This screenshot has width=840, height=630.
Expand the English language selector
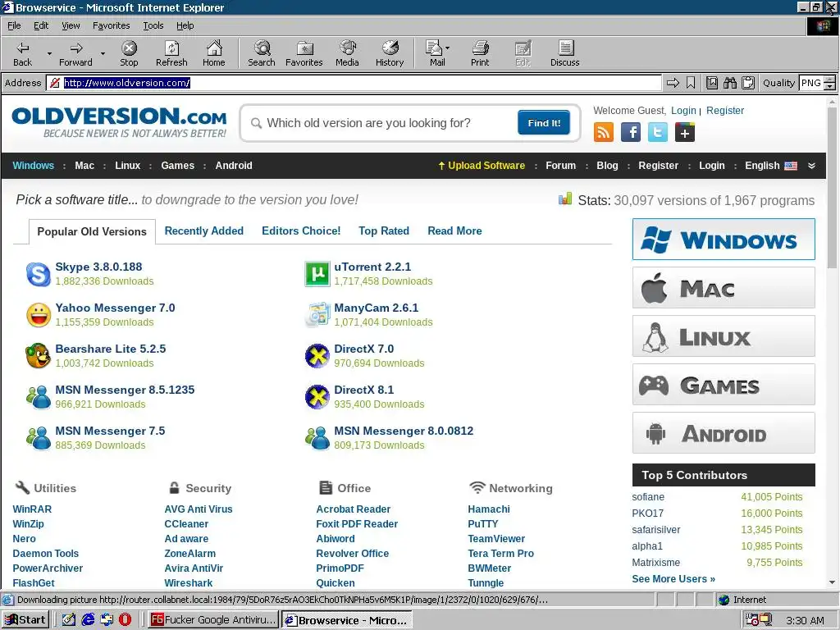[770, 166]
